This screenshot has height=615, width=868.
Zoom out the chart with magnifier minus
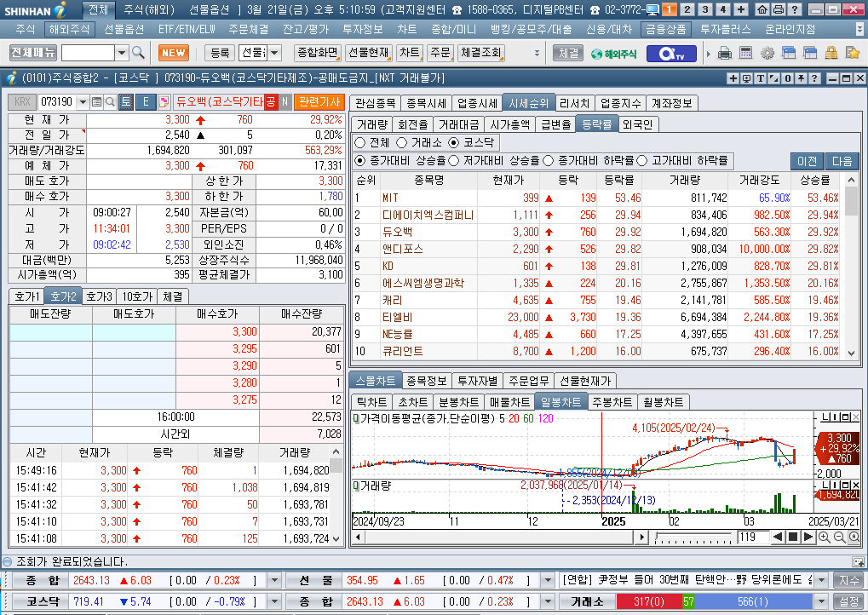click(839, 537)
